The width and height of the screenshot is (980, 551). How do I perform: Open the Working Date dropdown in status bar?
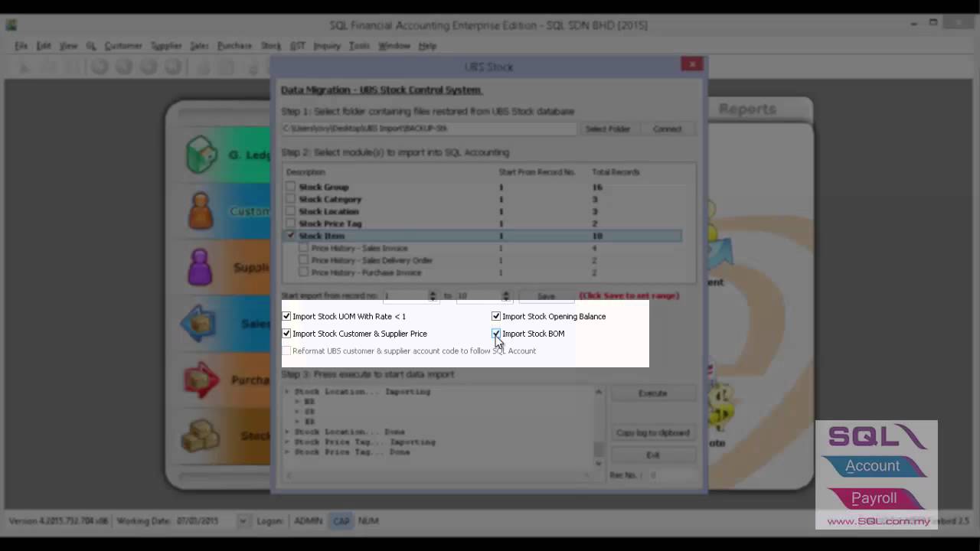(x=243, y=521)
